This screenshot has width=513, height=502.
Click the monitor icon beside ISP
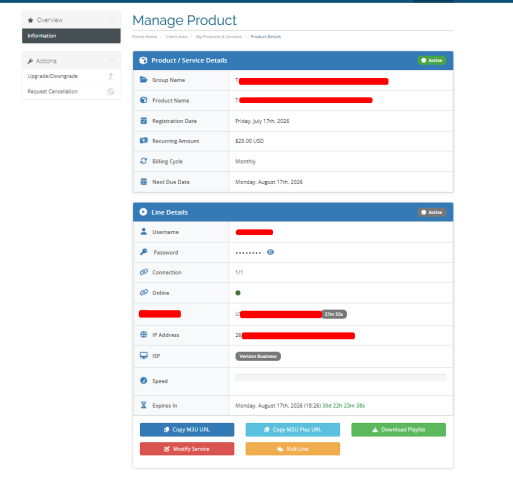coord(144,356)
